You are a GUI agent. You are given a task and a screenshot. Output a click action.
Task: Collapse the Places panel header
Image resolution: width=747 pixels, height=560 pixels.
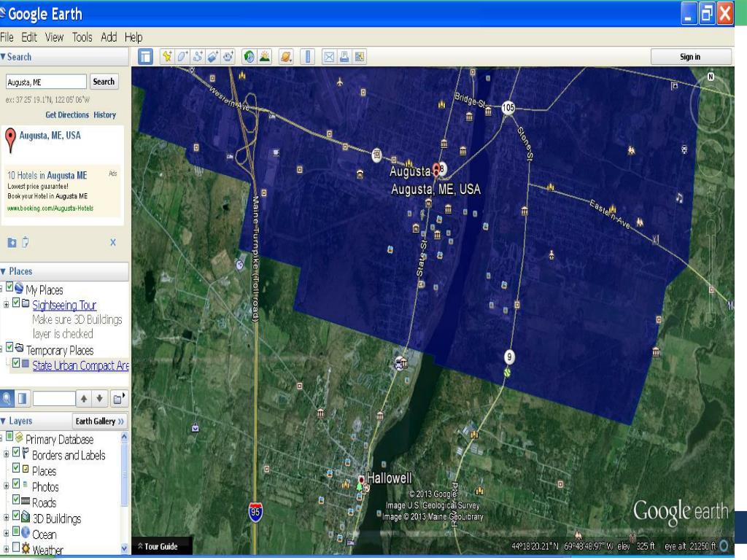(64, 271)
